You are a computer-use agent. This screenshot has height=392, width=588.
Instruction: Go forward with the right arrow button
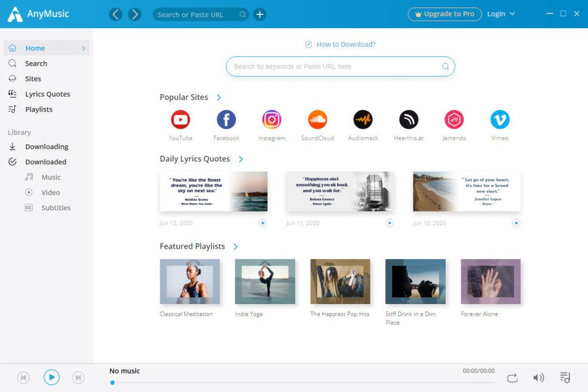pos(134,14)
